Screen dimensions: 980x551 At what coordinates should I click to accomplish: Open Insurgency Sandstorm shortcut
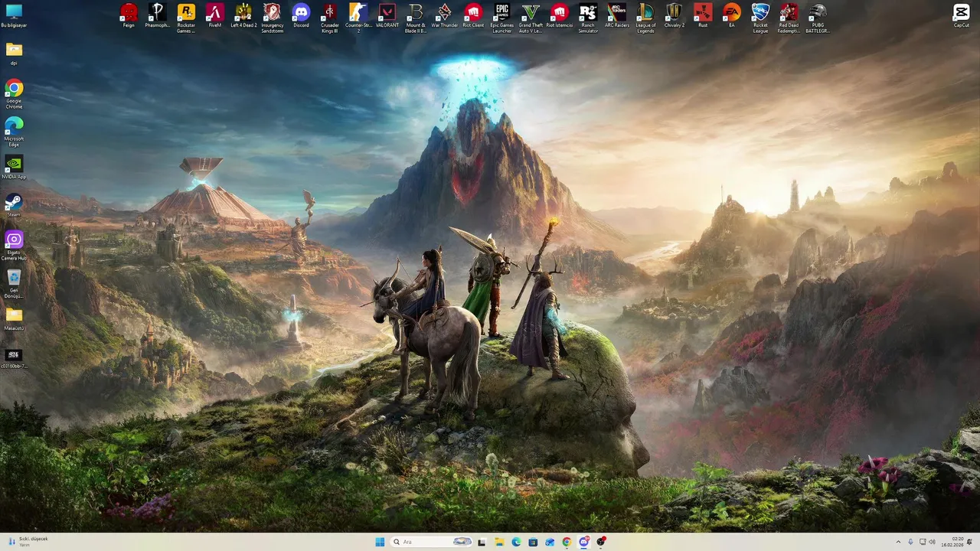coord(273,18)
